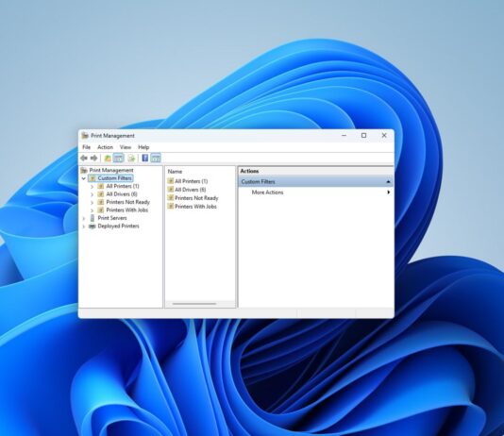
Task: Open the title bar Print Management system icon
Action: [85, 136]
